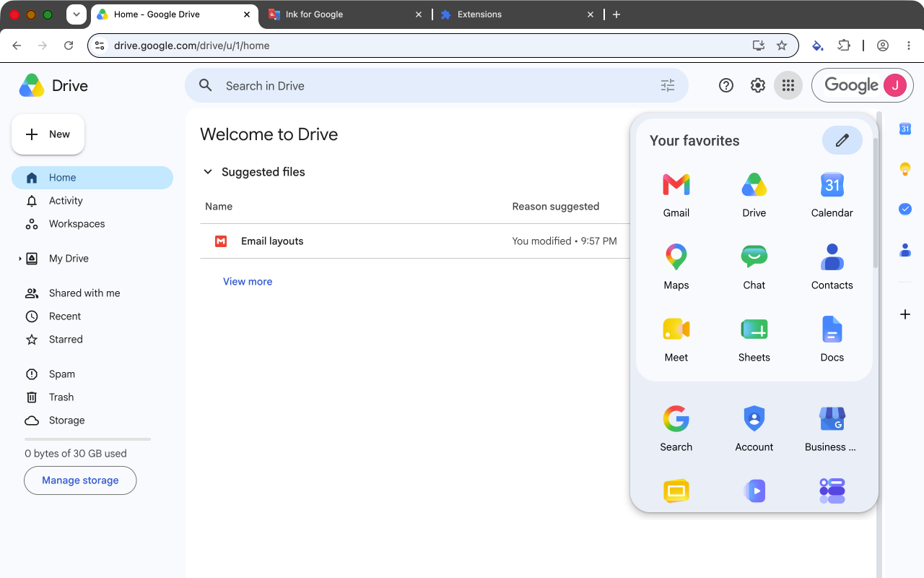Go back to previous page
Image resolution: width=924 pixels, height=578 pixels.
pyautogui.click(x=17, y=46)
